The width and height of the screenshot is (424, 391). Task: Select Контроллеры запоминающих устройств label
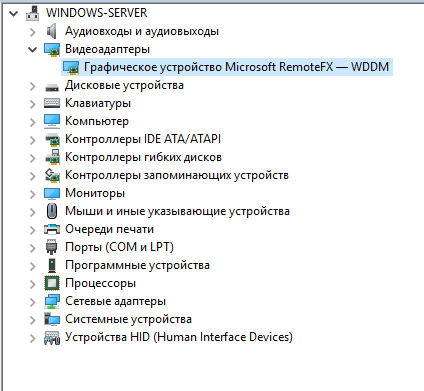177,175
